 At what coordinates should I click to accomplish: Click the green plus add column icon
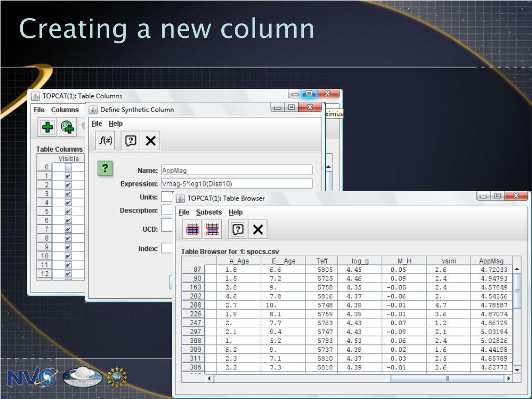coord(47,127)
